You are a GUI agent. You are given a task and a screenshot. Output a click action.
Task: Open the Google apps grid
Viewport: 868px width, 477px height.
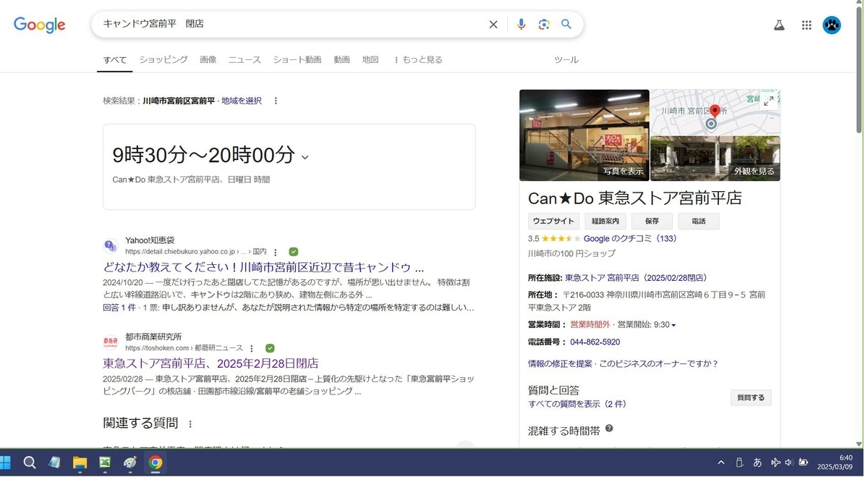point(807,25)
